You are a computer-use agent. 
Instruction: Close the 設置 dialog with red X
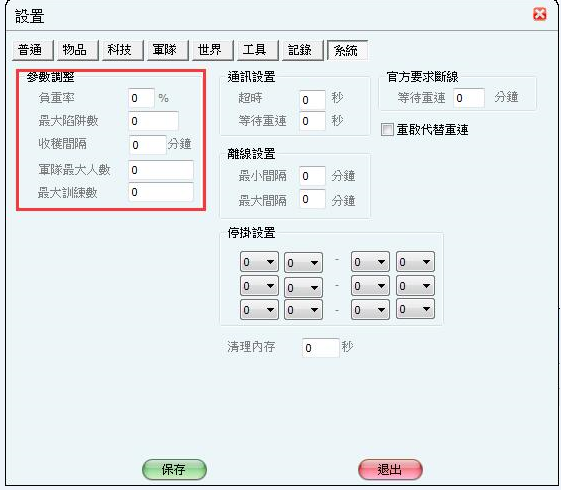point(540,14)
